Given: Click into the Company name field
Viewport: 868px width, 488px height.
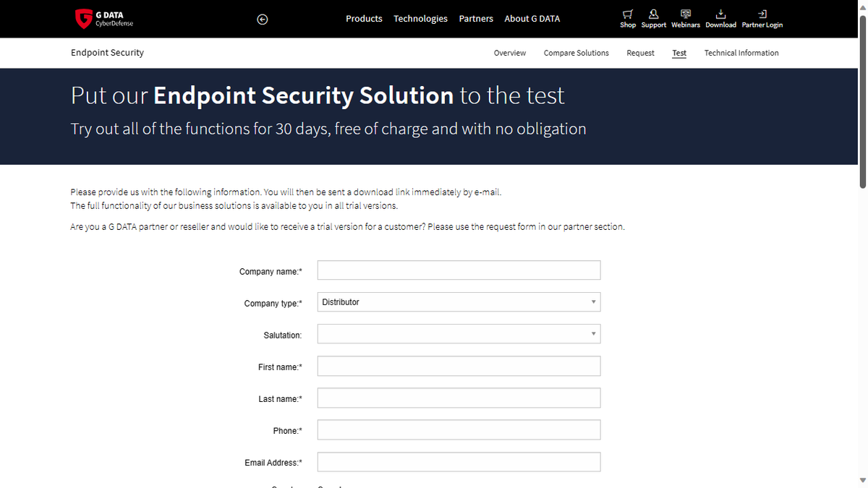Looking at the screenshot, I should point(459,270).
